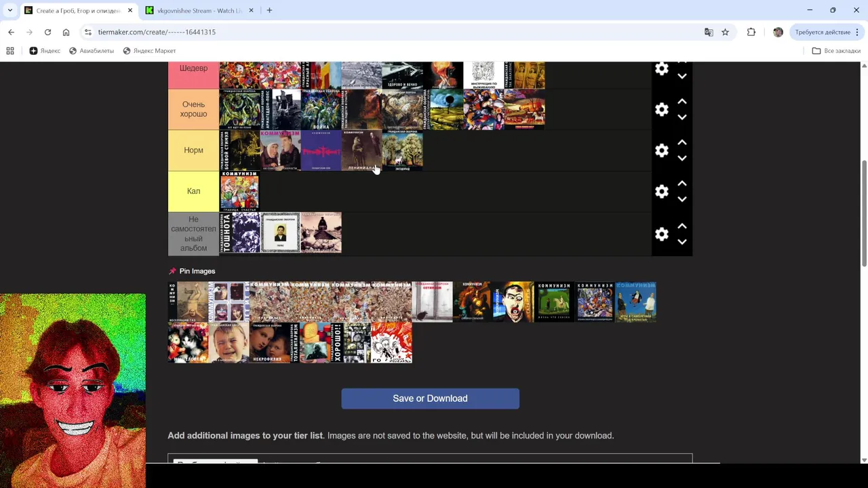The image size is (868, 488).
Task: Pick the Веселящий газ cover in pool
Action: tap(188, 302)
